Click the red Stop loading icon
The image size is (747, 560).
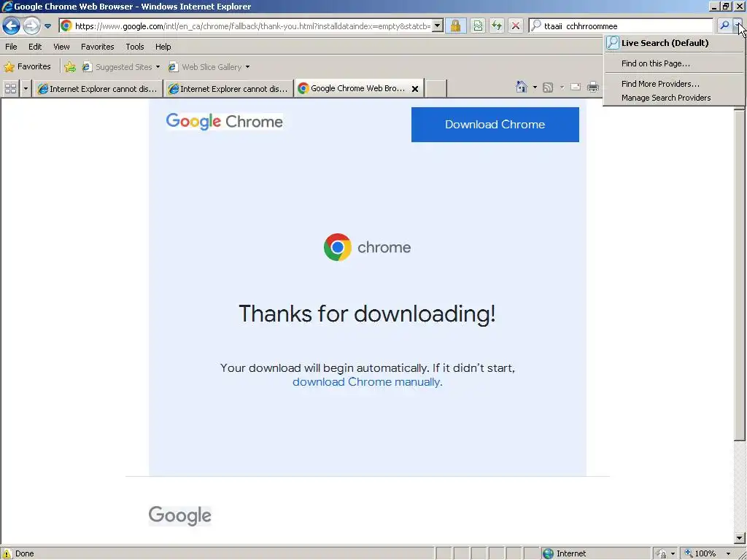coord(516,26)
